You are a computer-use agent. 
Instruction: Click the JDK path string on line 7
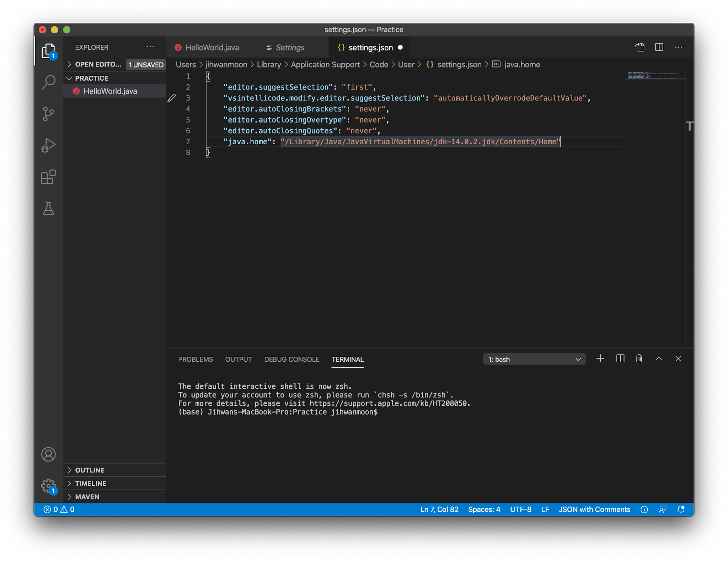(x=421, y=142)
